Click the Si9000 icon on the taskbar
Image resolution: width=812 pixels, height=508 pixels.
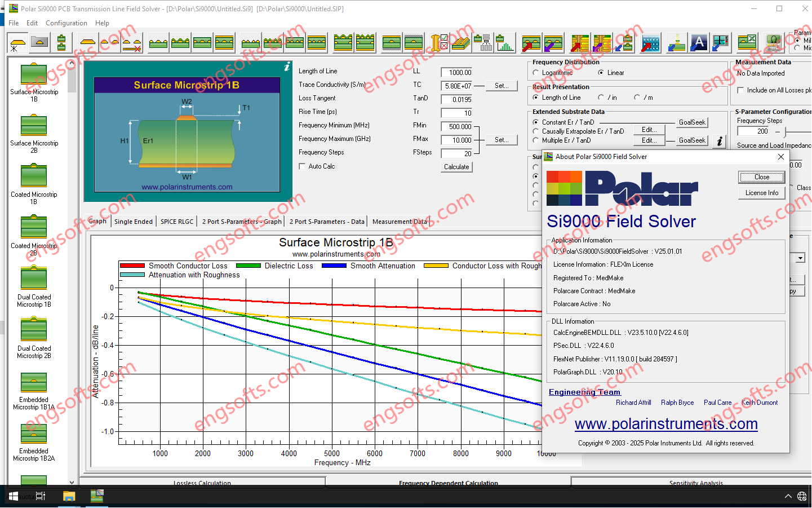[96, 496]
